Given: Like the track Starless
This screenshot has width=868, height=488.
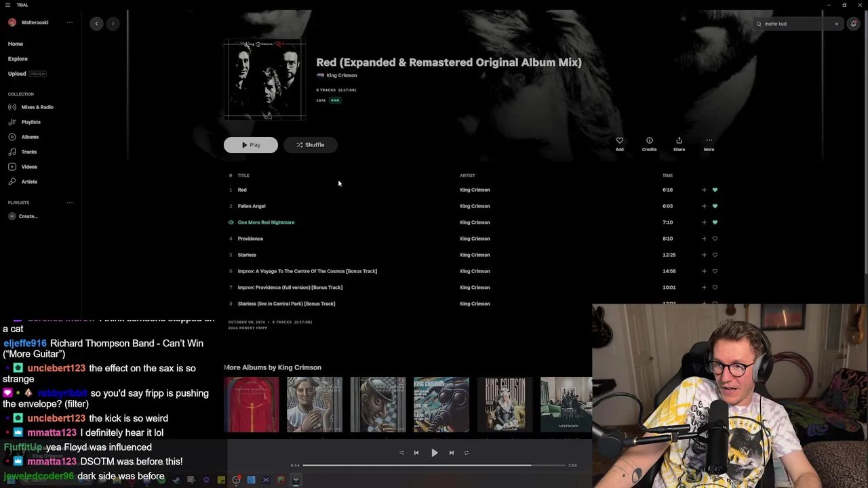Looking at the screenshot, I should click(715, 255).
